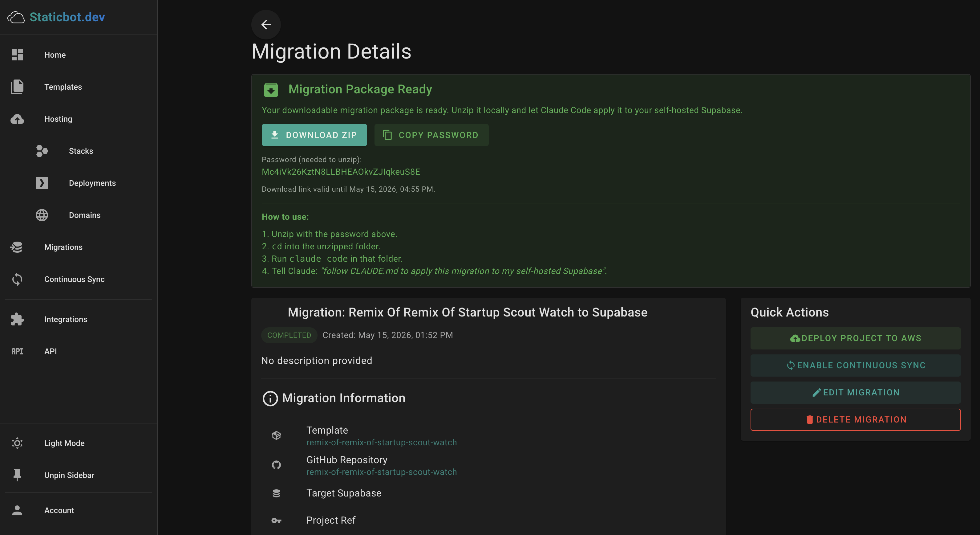Delete Migration via red button
Screen dimensions: 980x535
click(x=856, y=420)
